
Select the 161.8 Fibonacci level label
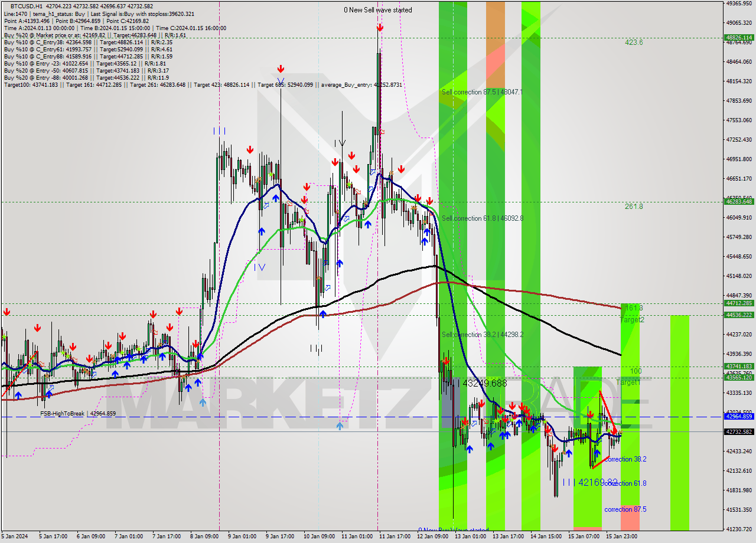(634, 308)
